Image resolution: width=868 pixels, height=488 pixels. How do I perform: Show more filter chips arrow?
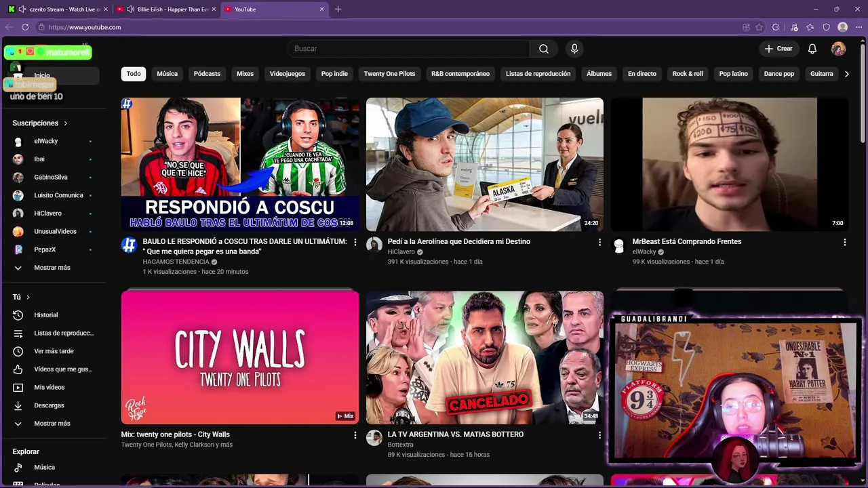click(846, 74)
